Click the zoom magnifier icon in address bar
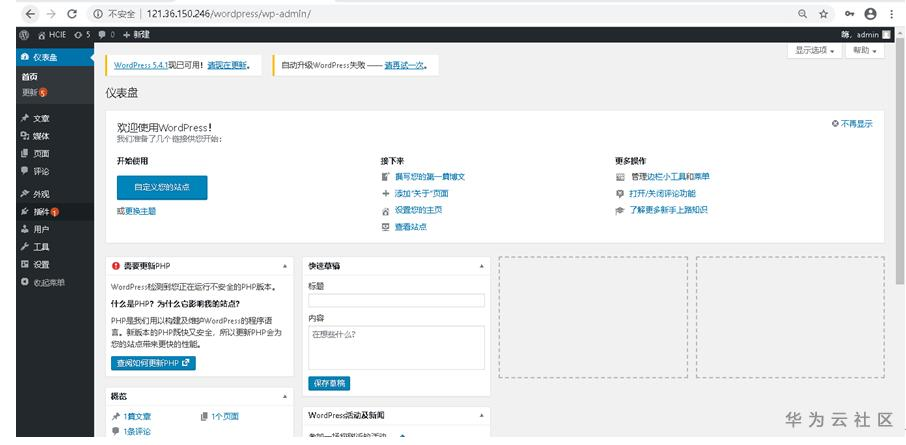Image resolution: width=906 pixels, height=445 pixels. coord(803,14)
